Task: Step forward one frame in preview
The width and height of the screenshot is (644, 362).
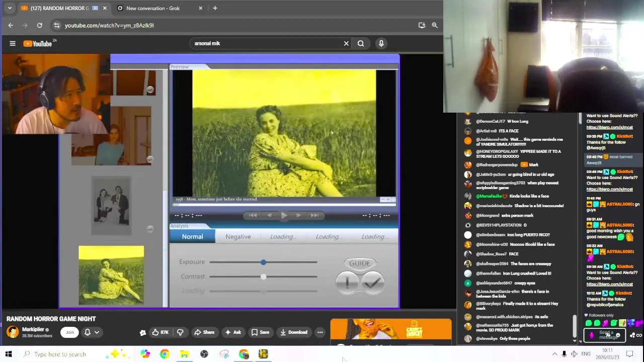Action: (x=298, y=215)
